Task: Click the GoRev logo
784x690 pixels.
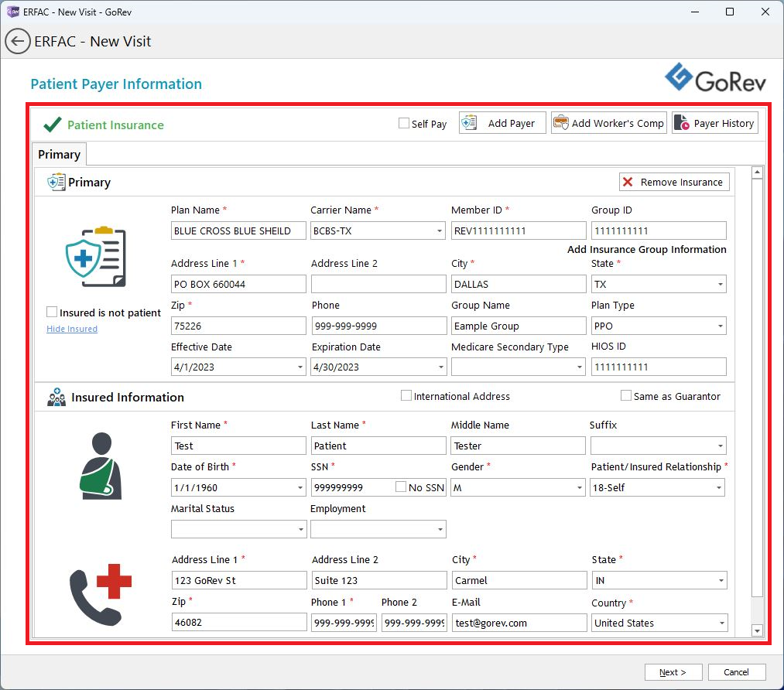Action: (715, 78)
